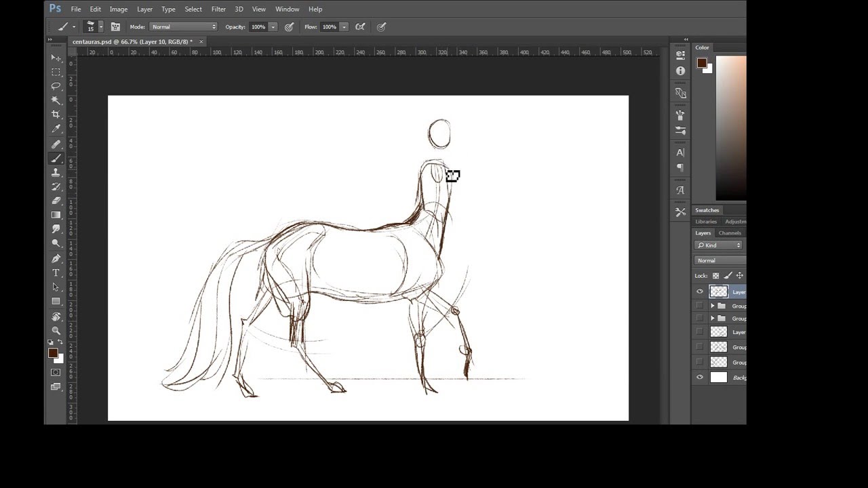
Task: Pick the Magic Wand tool
Action: (56, 100)
